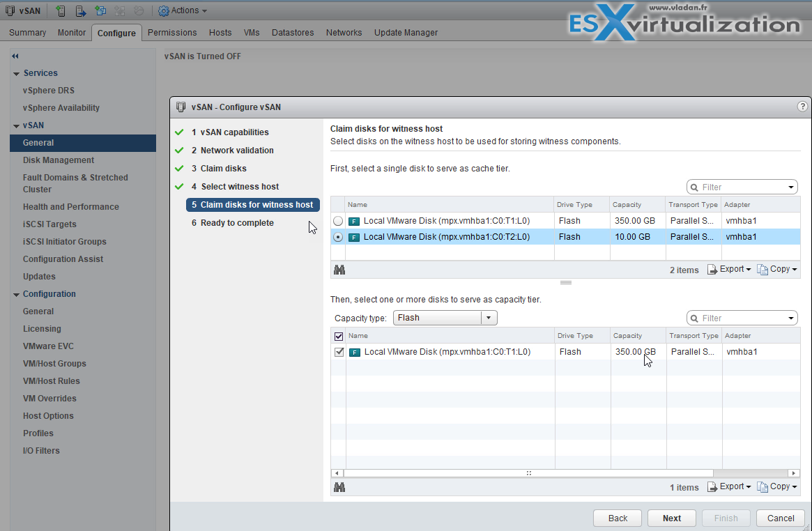Click into the cache tier Filter field
Viewport: 812px width, 531px height.
[x=742, y=187]
